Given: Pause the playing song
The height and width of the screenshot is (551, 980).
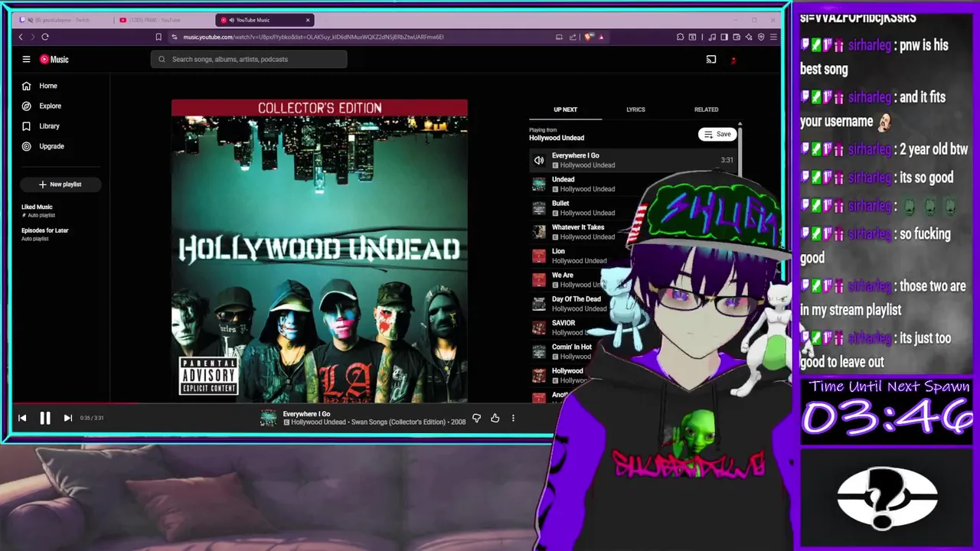Looking at the screenshot, I should click(45, 418).
